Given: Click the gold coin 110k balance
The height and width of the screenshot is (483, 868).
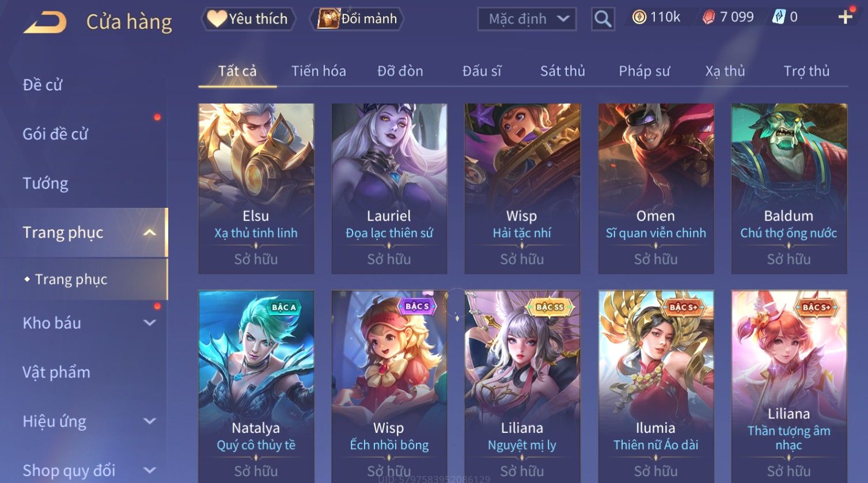Looking at the screenshot, I should [x=656, y=17].
